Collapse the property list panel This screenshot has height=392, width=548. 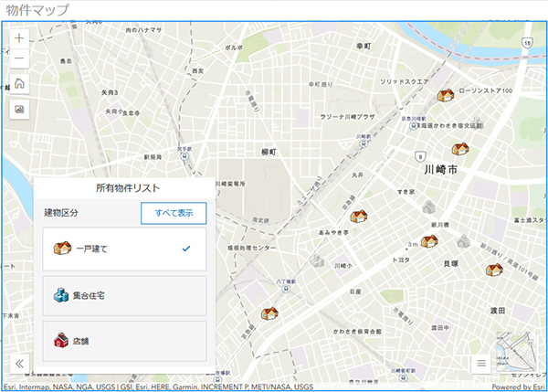click(19, 363)
